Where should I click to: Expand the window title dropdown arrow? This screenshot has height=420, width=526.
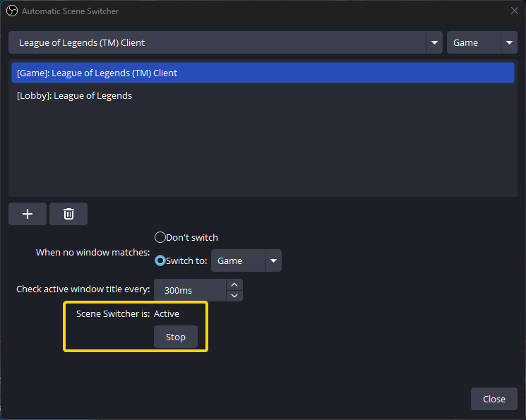coord(434,42)
